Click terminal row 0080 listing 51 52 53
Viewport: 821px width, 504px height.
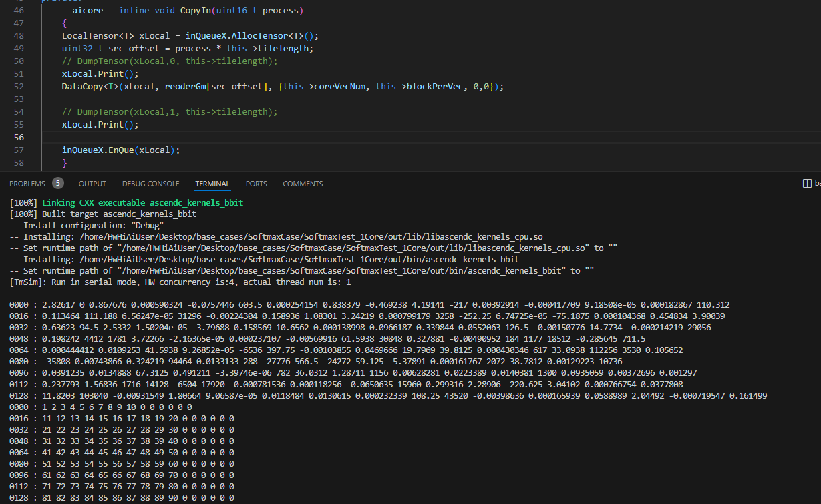click(122, 463)
